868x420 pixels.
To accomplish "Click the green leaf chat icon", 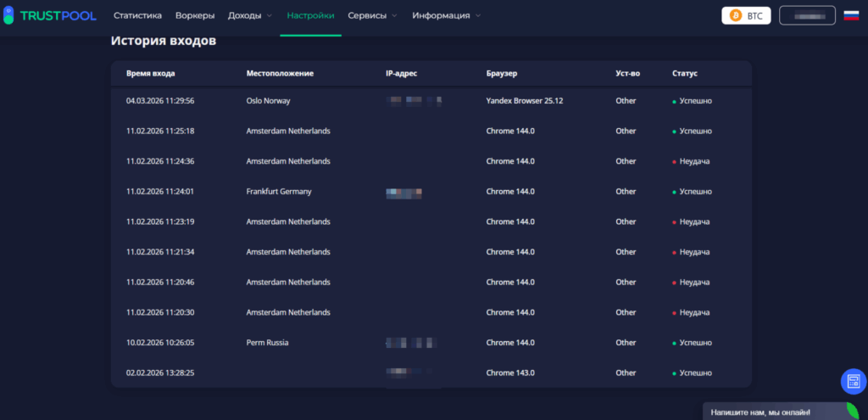I will point(852,412).
